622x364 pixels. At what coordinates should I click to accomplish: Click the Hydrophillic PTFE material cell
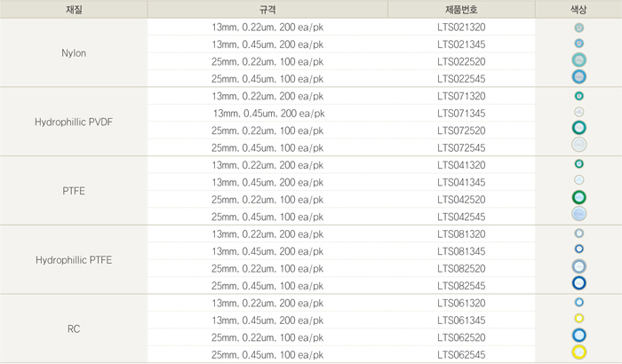[x=74, y=260]
